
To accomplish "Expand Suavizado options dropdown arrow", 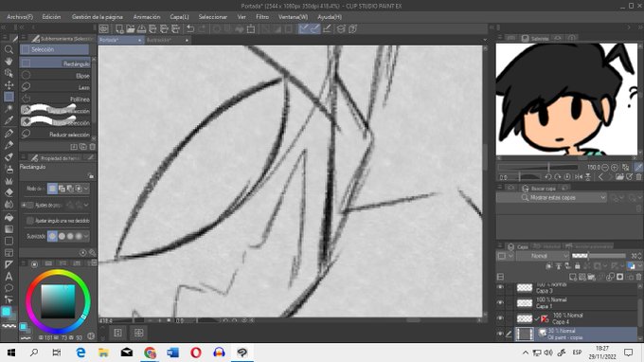I will point(86,236).
